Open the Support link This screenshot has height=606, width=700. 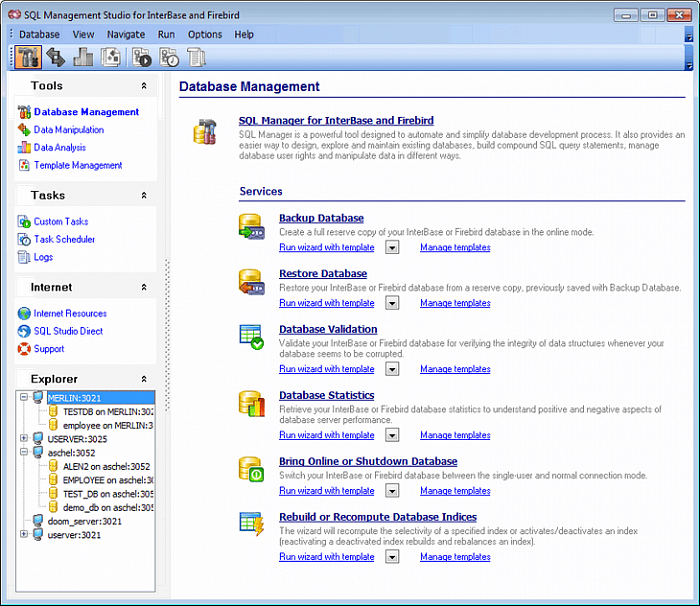tap(49, 349)
